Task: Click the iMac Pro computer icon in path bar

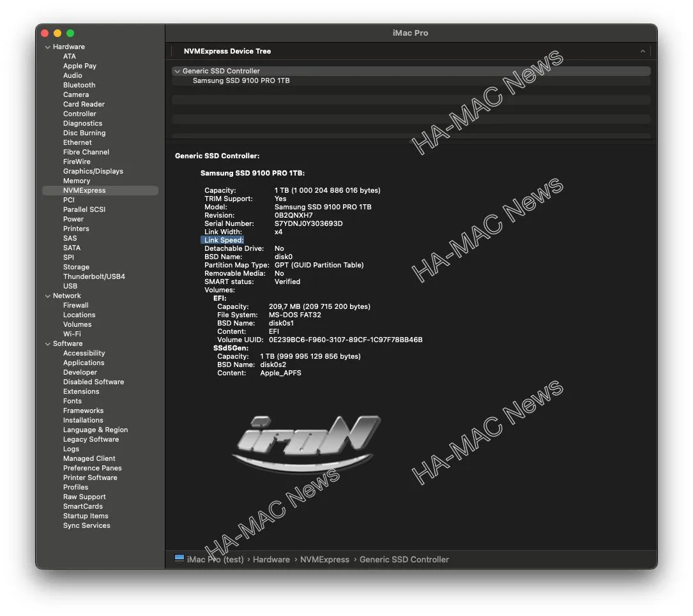Action: pos(179,559)
